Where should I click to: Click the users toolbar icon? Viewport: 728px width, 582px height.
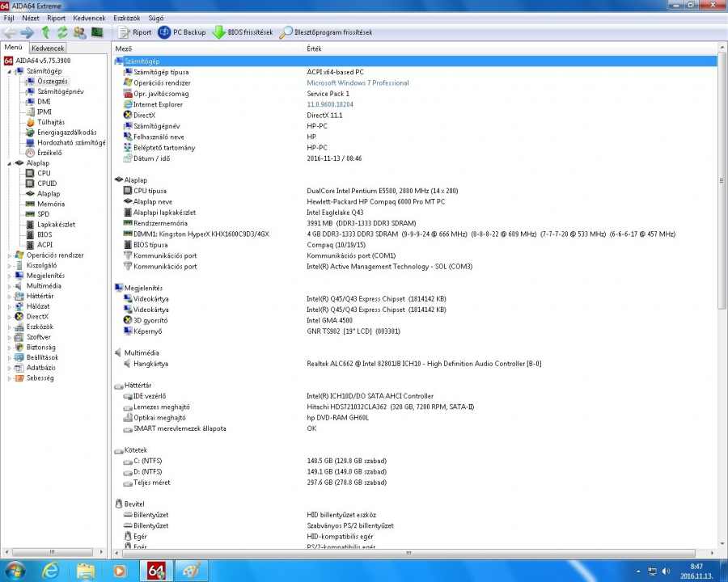[x=79, y=32]
